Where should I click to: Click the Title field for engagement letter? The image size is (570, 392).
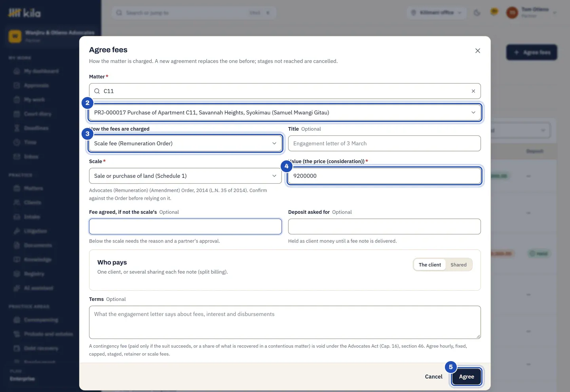pyautogui.click(x=384, y=143)
